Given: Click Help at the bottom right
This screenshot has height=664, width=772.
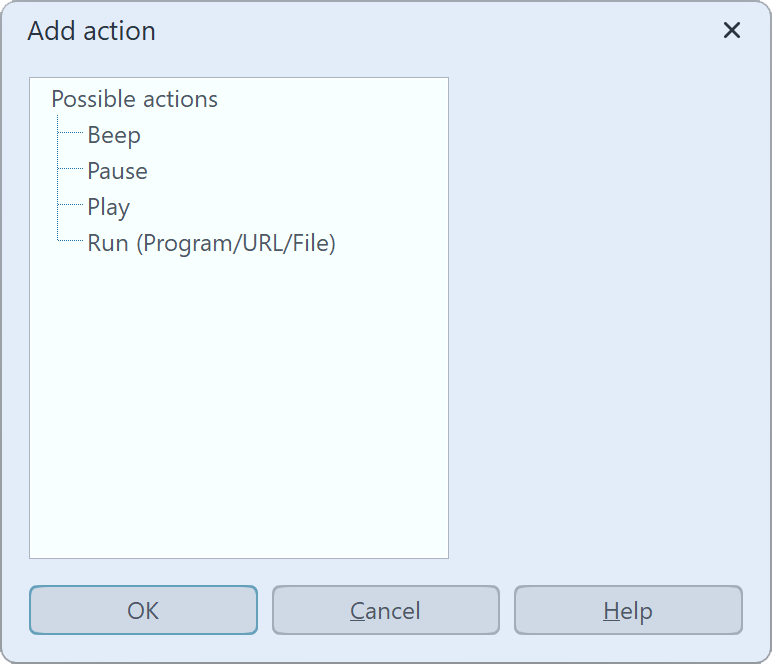Looking at the screenshot, I should pos(628,610).
